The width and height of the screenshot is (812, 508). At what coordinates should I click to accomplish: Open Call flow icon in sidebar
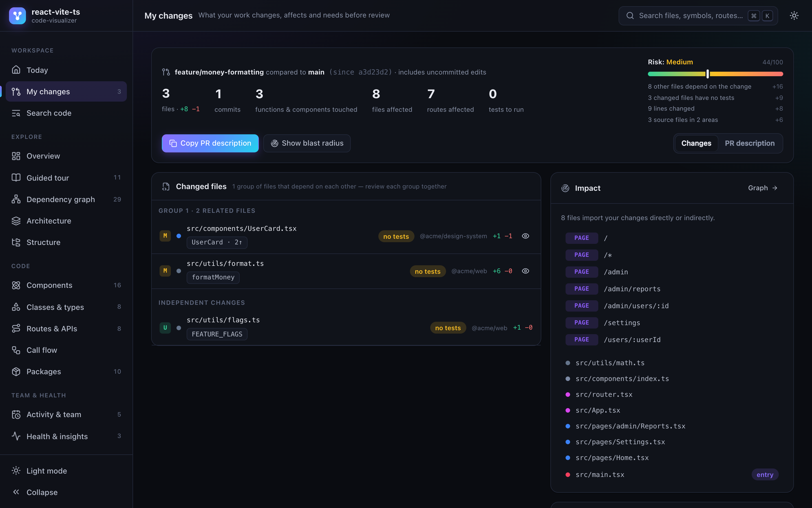pos(16,350)
